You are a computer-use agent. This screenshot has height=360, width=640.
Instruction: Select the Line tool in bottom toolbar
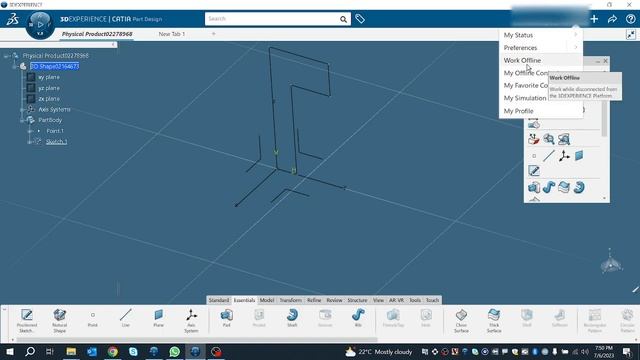coord(126,318)
